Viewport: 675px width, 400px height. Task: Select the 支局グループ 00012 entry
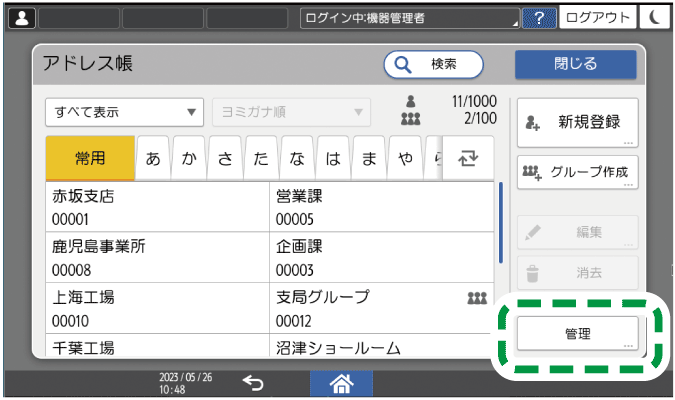tap(381, 308)
